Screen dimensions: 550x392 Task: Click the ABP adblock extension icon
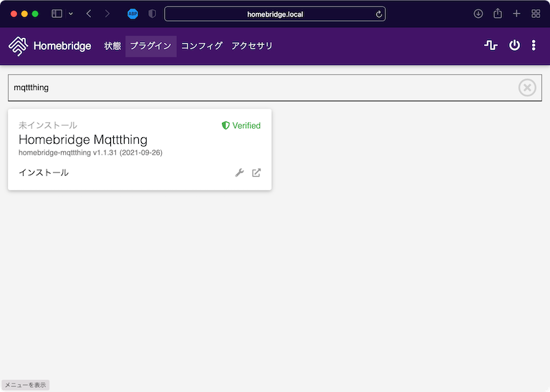coord(132,14)
